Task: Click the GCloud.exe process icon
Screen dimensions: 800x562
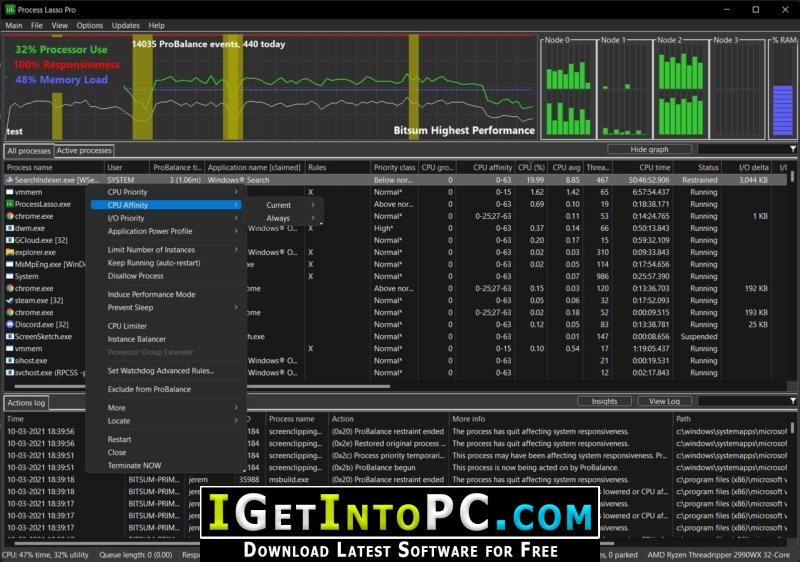Action: [9, 240]
